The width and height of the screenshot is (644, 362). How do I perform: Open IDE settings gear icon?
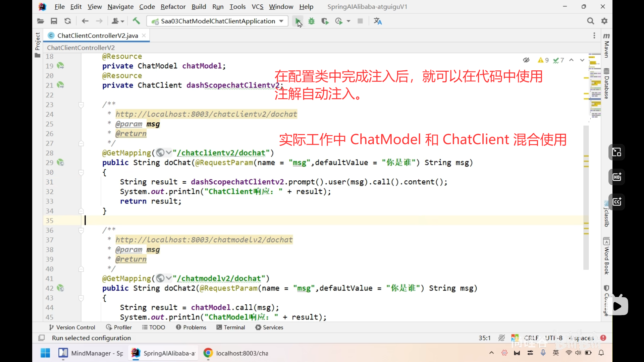pyautogui.click(x=604, y=21)
